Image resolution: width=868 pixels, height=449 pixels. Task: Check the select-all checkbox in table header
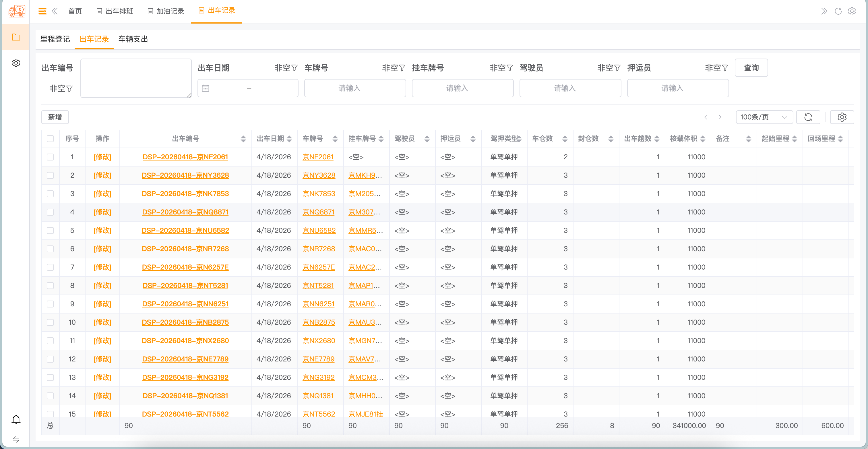pyautogui.click(x=50, y=139)
